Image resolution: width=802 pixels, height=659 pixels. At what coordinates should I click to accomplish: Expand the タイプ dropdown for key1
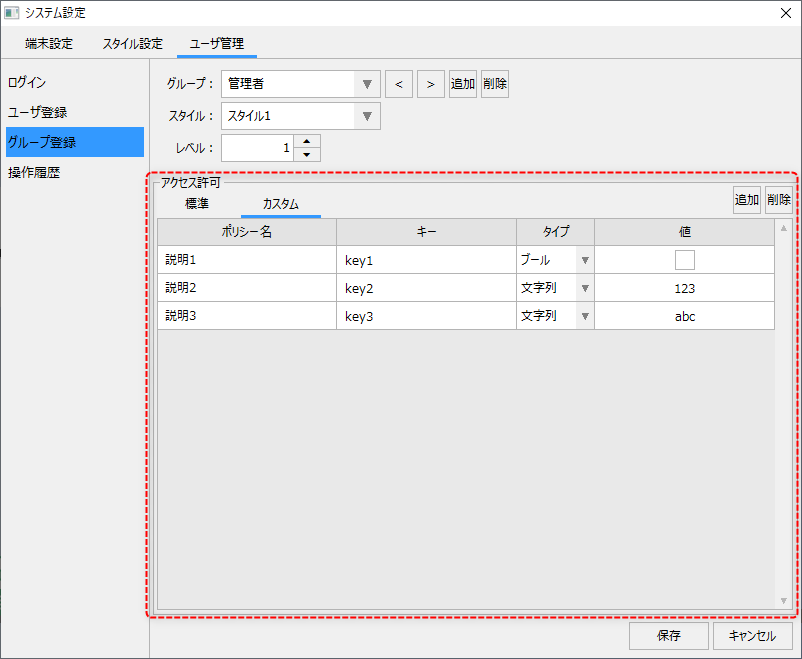tap(584, 260)
